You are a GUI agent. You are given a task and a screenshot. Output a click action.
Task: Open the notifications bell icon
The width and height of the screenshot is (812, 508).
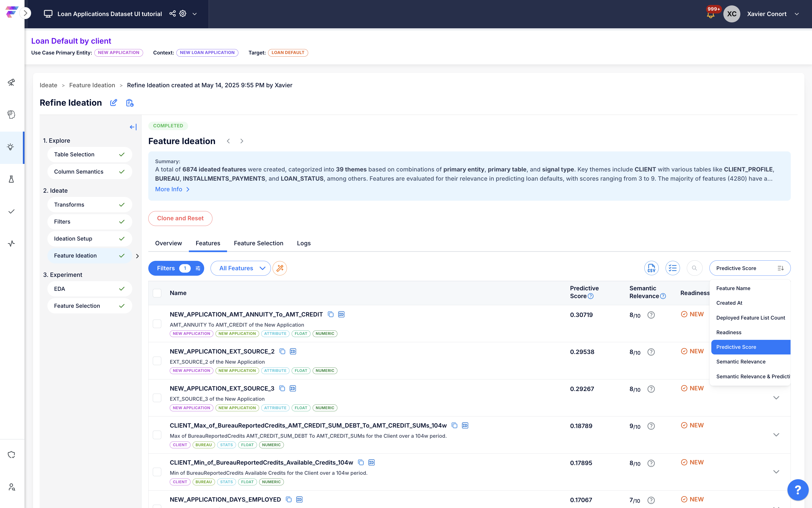coord(711,15)
